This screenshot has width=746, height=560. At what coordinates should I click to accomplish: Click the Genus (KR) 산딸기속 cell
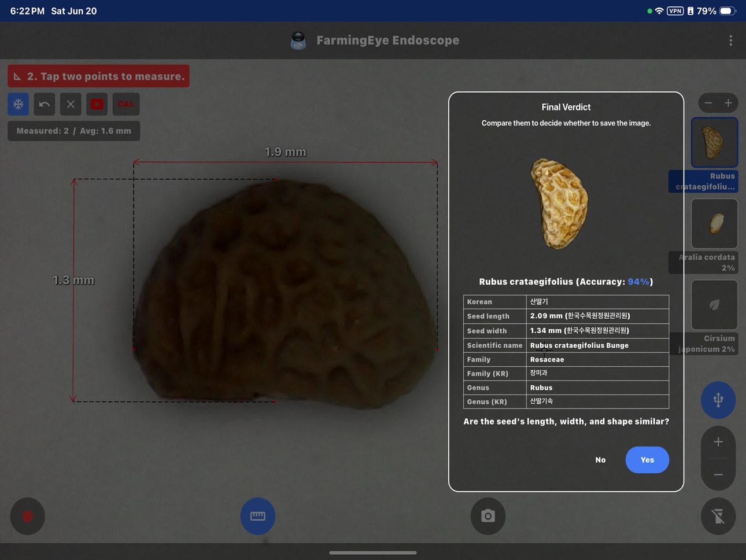pyautogui.click(x=597, y=401)
